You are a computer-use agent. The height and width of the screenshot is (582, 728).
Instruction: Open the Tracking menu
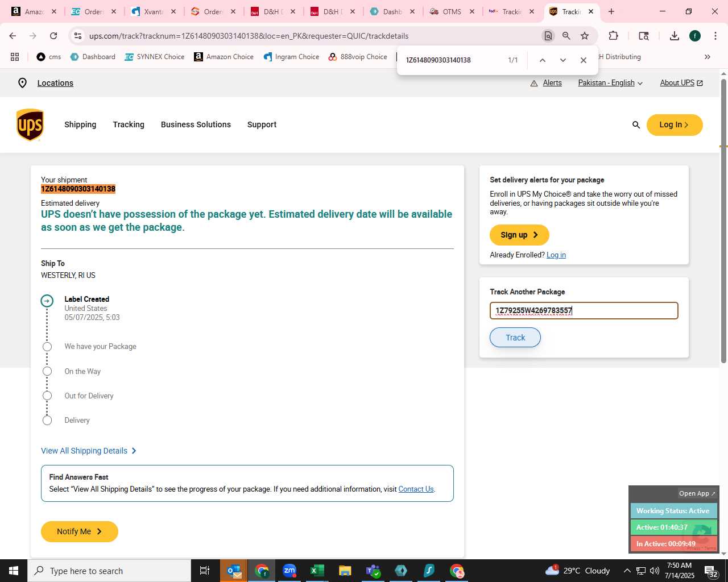coord(129,124)
